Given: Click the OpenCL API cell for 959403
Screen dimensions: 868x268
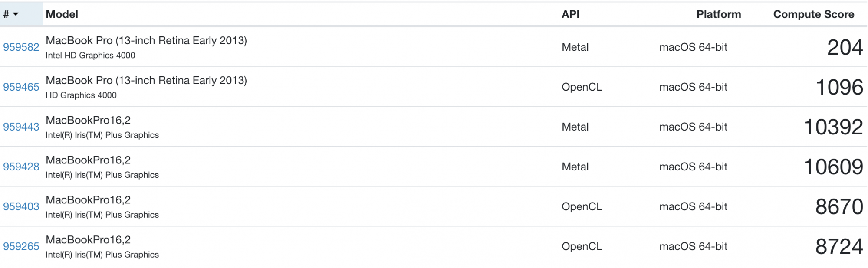Looking at the screenshot, I should point(582,207).
